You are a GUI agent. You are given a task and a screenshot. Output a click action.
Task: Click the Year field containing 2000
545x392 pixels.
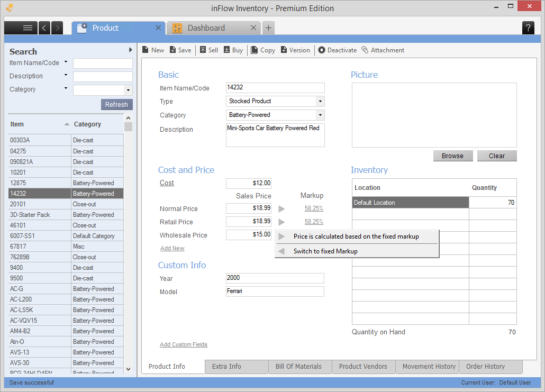coord(275,278)
